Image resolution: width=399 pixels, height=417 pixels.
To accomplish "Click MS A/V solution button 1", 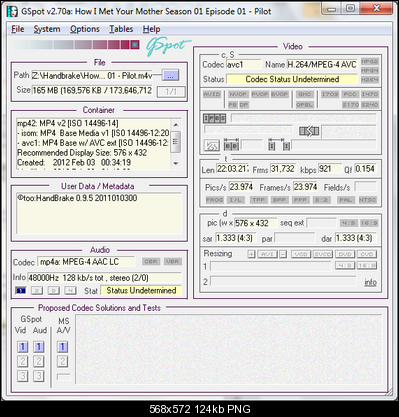I will 62,347.
